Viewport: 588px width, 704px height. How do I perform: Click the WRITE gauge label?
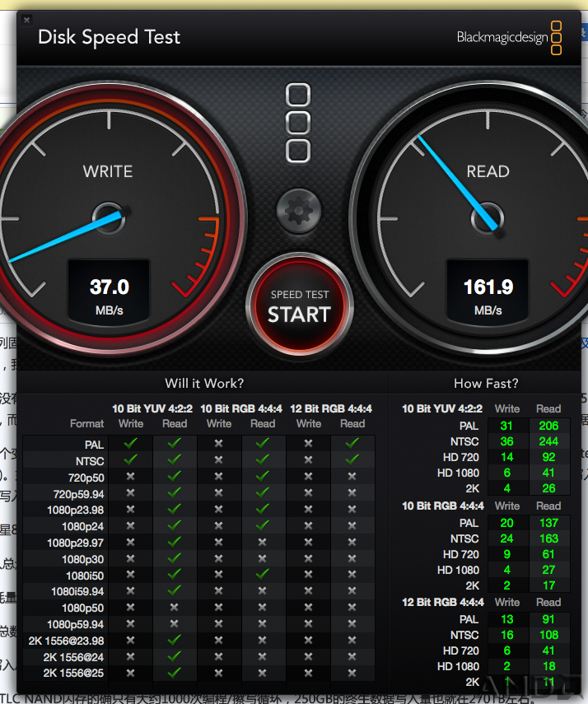[x=108, y=171]
